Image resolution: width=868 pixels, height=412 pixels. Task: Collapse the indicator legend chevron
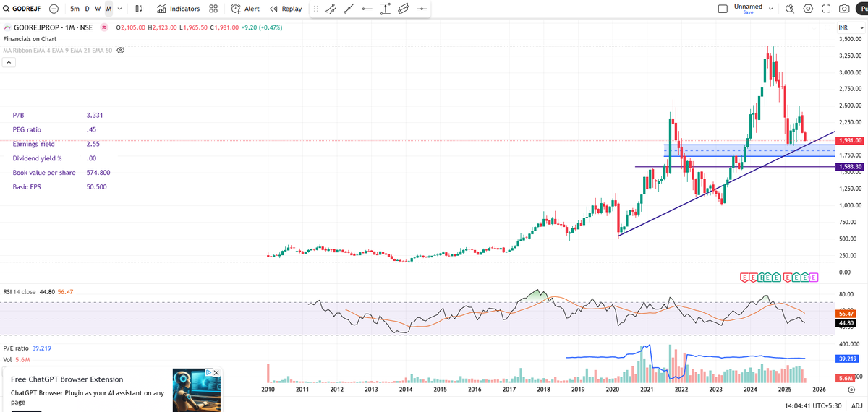click(8, 63)
